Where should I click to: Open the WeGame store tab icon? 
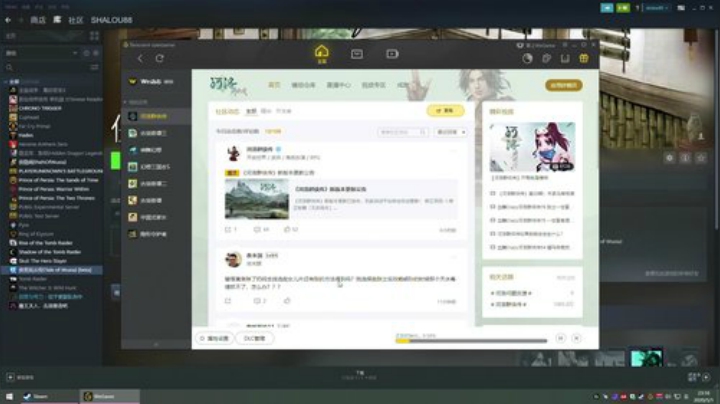tap(357, 54)
